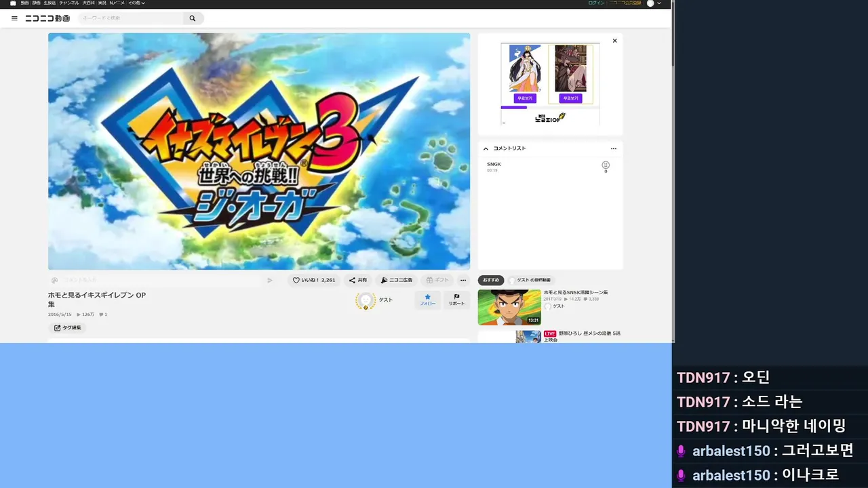868x488 pixels.
Task: Report the video with リポート flag
Action: tap(457, 300)
